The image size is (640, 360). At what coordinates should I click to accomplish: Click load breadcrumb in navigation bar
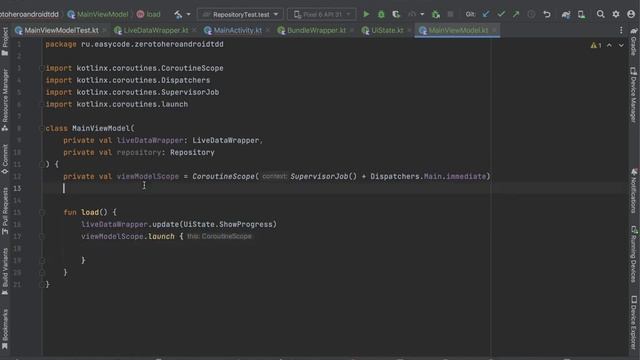click(x=148, y=14)
